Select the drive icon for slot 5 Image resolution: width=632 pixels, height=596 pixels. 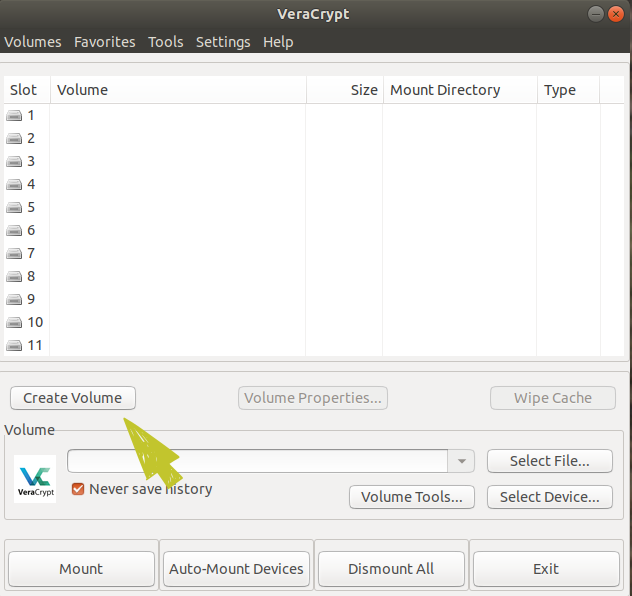(14, 208)
